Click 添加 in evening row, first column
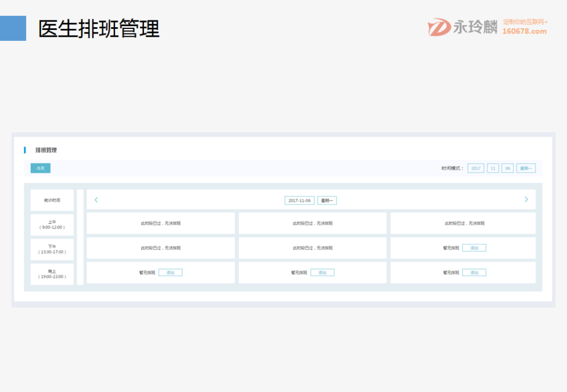567x392 pixels. [170, 272]
